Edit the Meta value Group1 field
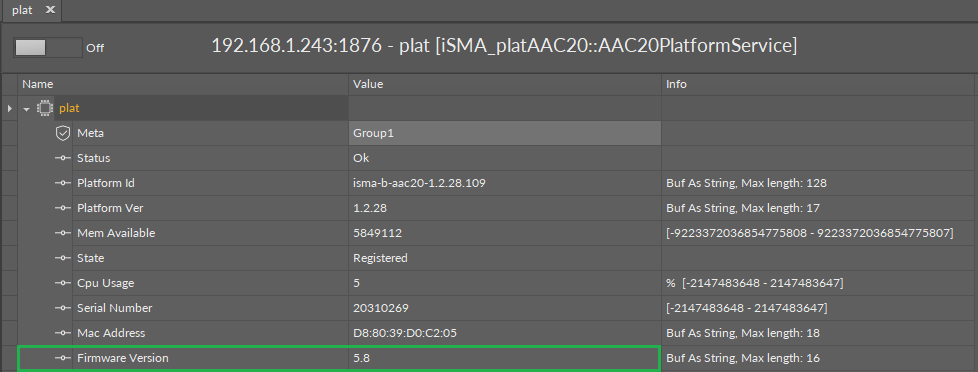 pos(505,133)
